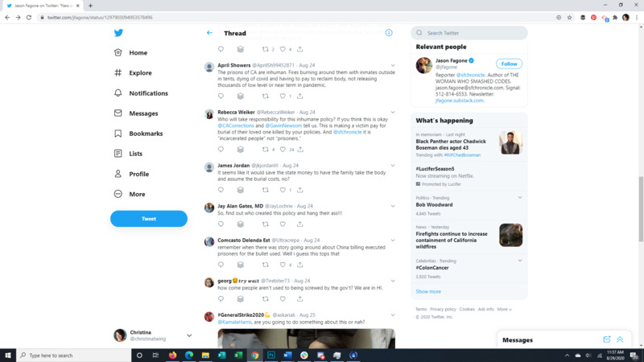Expand the Messages drawer with double chevron
This screenshot has height=362, width=644.
pyautogui.click(x=620, y=340)
